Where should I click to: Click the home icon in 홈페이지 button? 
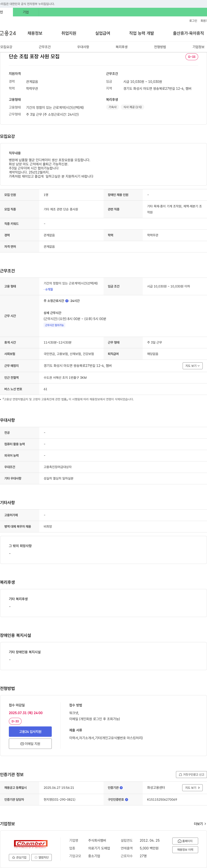click(179, 841)
